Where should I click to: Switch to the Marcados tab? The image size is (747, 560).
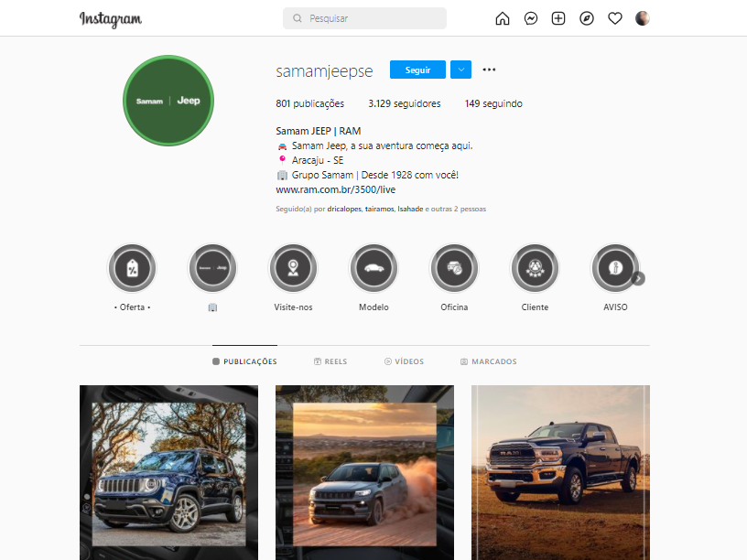(x=488, y=361)
